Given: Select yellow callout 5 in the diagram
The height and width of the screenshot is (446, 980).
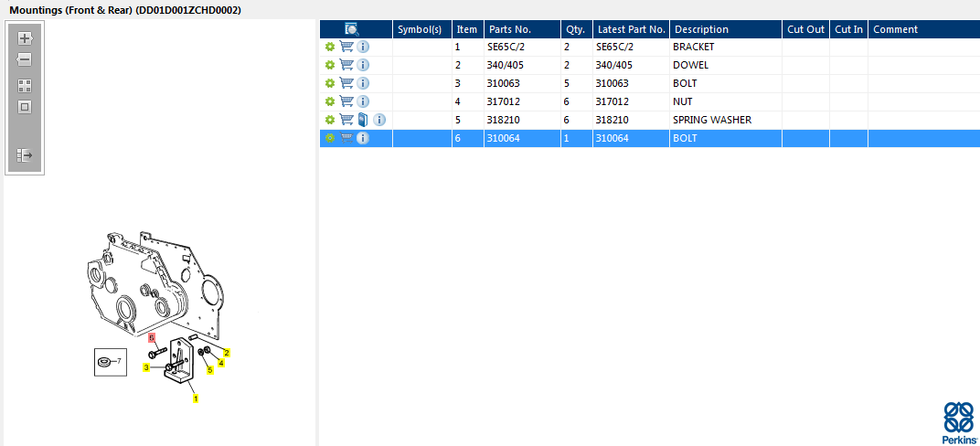Looking at the screenshot, I should 210,370.
